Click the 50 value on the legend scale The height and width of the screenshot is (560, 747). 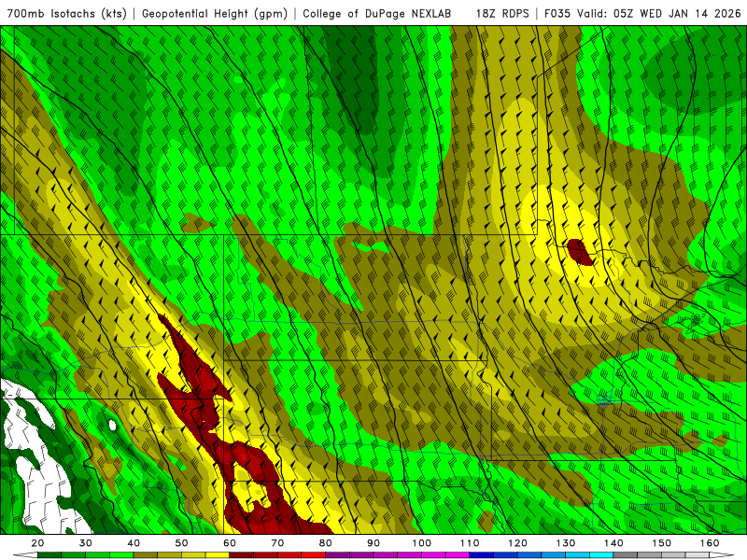181,543
